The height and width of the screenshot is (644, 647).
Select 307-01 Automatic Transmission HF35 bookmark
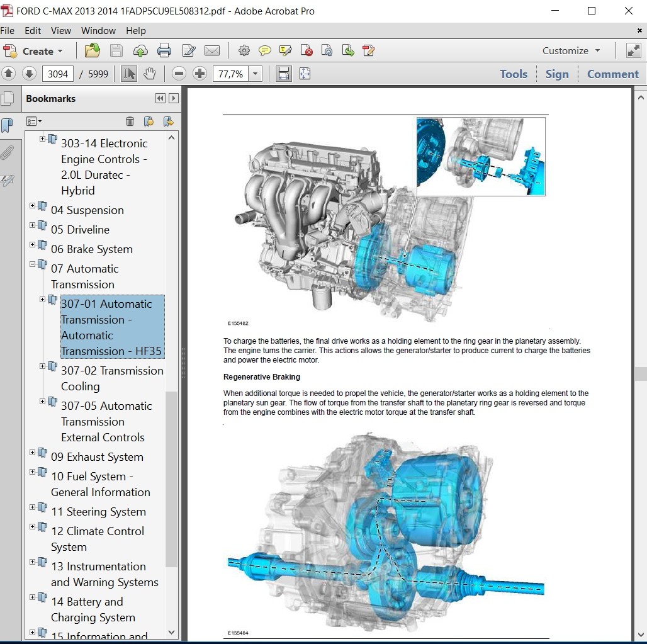tap(112, 327)
